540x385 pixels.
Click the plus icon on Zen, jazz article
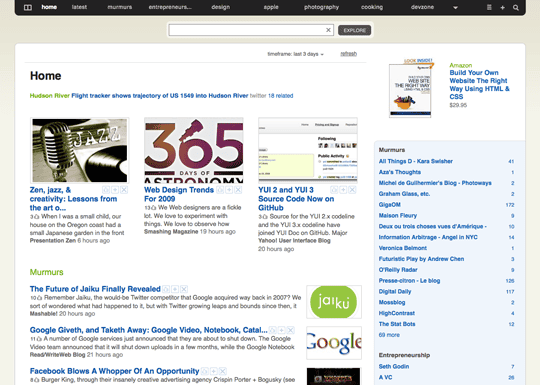tap(115, 190)
